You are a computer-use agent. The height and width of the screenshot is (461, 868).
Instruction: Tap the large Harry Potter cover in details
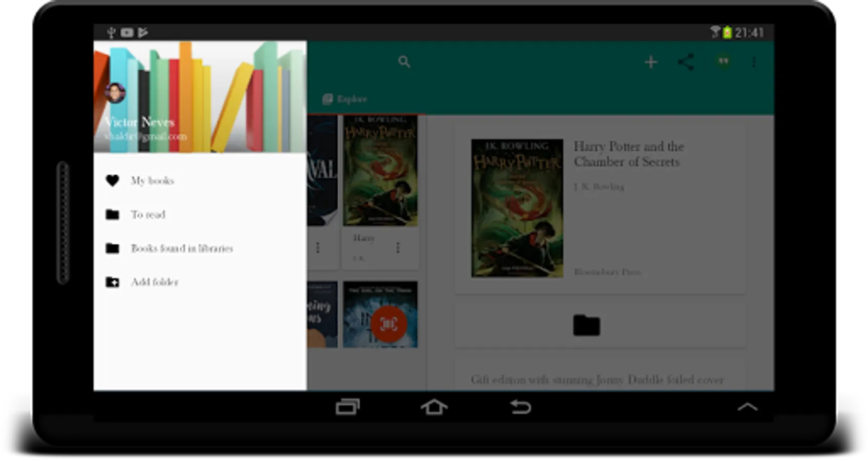pos(517,208)
